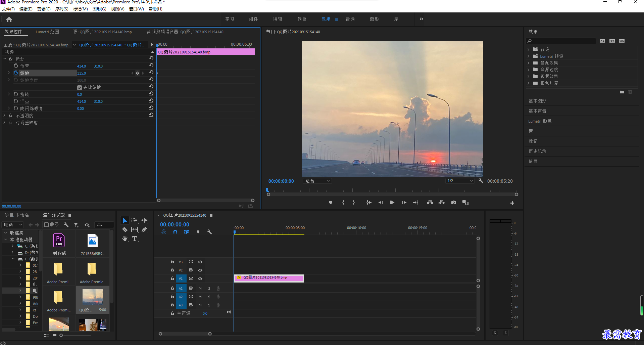Select the Slip tool

(135, 229)
